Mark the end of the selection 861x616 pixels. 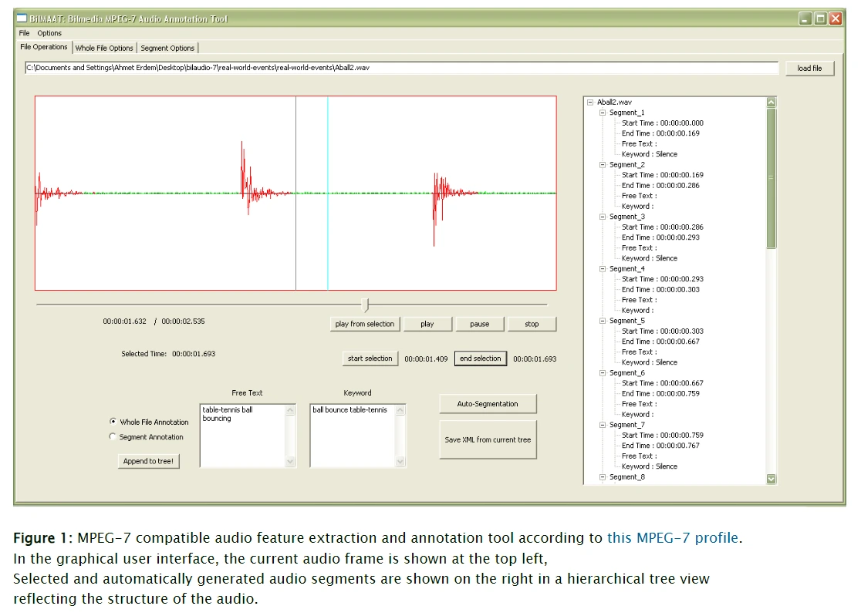point(481,358)
